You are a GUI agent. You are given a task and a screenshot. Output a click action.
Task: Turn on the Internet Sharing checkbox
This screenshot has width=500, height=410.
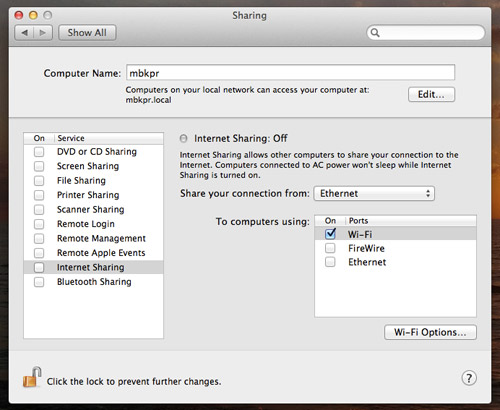click(39, 267)
